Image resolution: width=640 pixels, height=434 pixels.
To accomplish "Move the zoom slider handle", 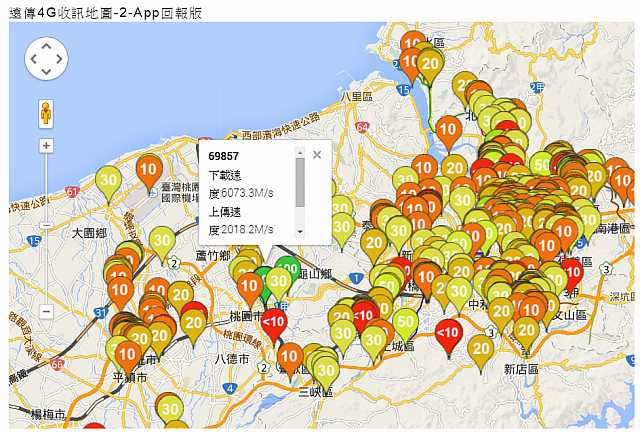I will pos(46,225).
